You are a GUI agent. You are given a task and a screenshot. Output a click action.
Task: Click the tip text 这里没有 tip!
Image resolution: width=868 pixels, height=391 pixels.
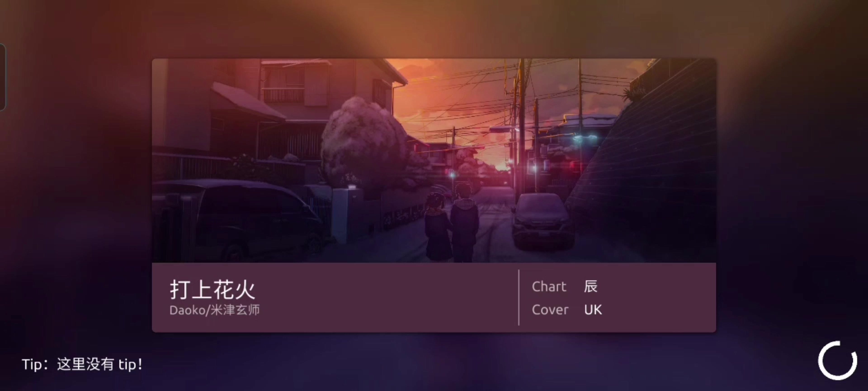click(x=100, y=364)
